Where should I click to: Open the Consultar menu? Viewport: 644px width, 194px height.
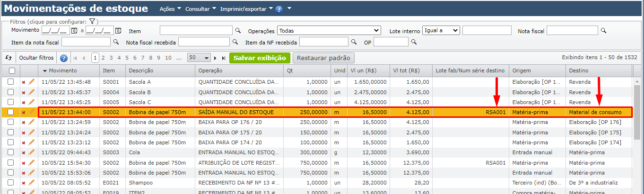tap(201, 9)
